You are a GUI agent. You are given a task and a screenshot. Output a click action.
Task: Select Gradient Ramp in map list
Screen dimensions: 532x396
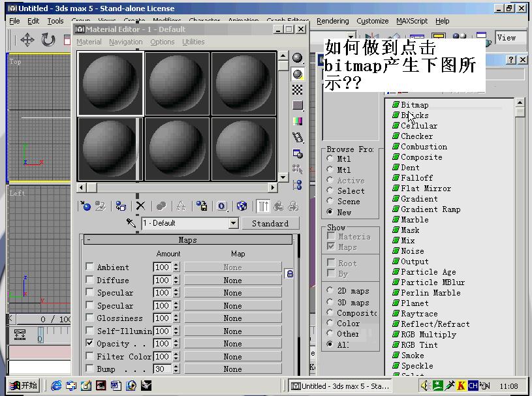pyautogui.click(x=431, y=209)
